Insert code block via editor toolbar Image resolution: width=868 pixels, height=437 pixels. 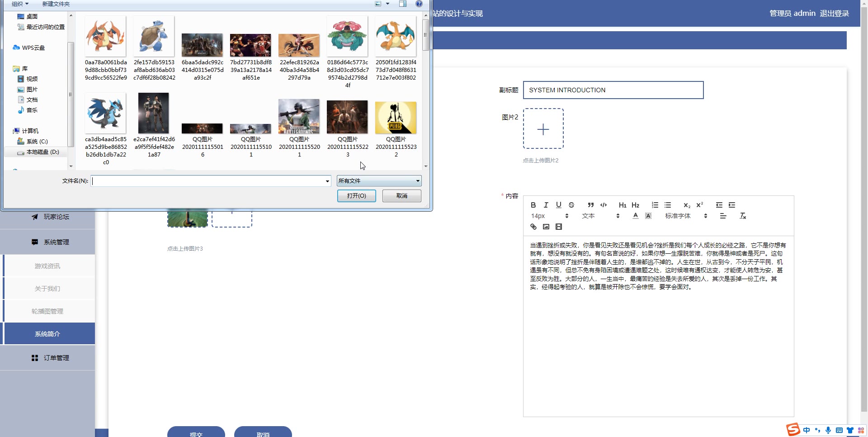click(603, 205)
